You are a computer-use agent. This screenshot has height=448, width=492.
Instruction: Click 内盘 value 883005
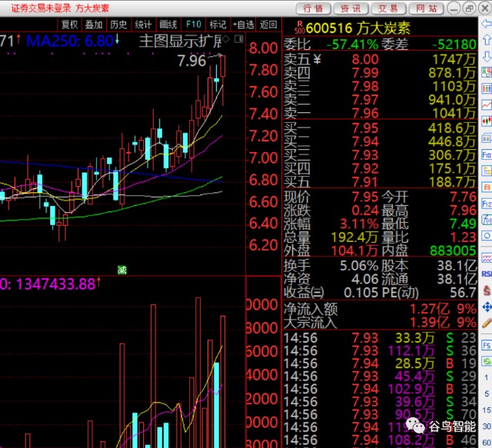[x=453, y=251]
